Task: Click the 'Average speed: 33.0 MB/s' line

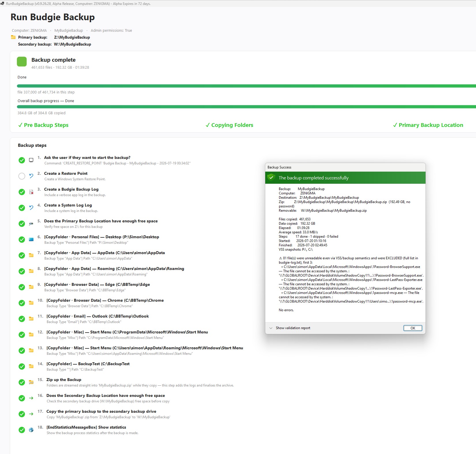Action: tap(298, 232)
